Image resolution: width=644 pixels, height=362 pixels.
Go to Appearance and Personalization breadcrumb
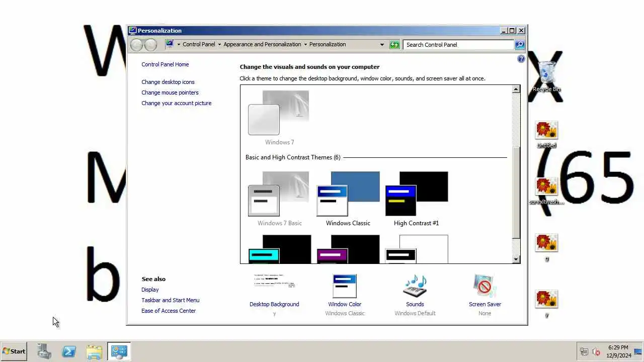coord(262,44)
